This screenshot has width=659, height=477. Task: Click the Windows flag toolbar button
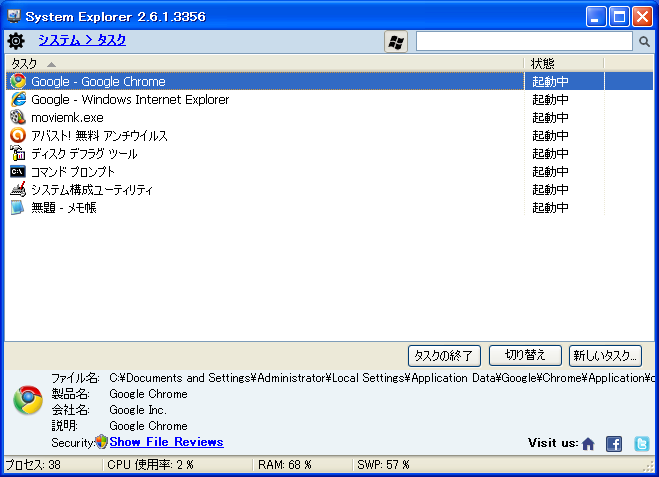(x=396, y=42)
